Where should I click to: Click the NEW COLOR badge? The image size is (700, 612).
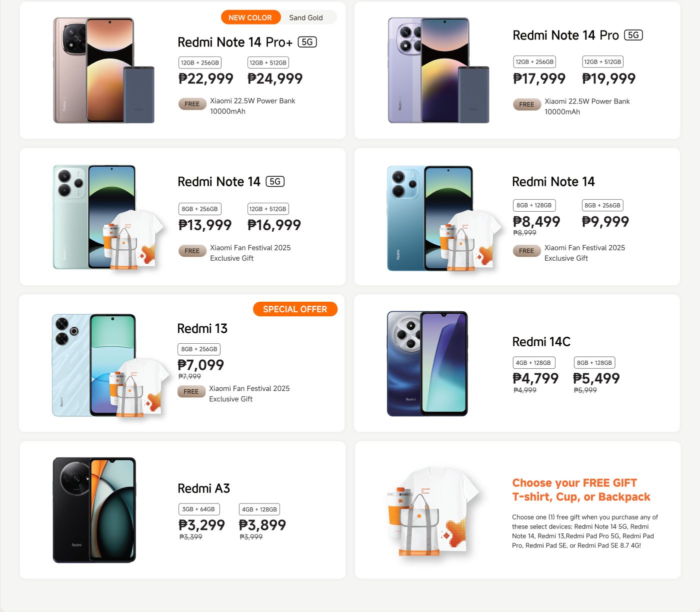[x=250, y=18]
